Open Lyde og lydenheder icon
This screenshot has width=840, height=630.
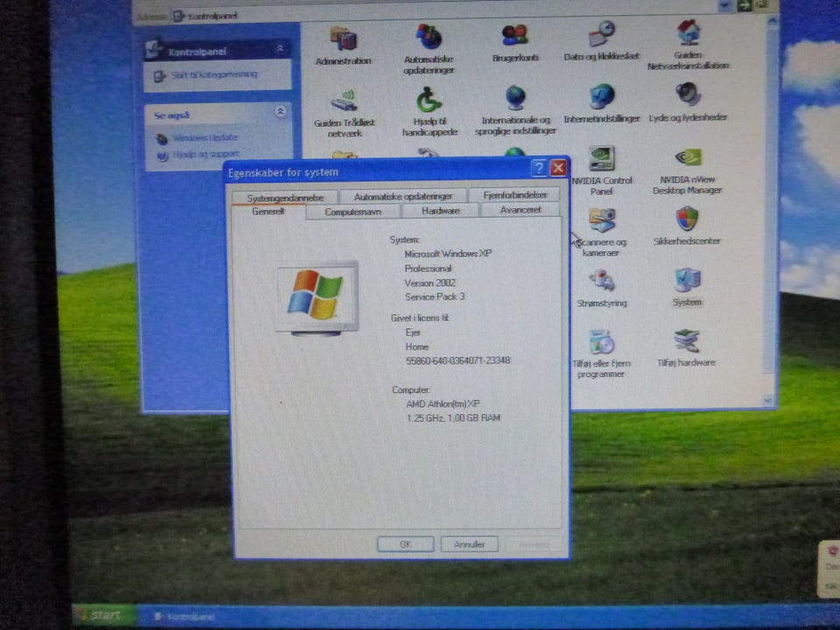tap(688, 103)
